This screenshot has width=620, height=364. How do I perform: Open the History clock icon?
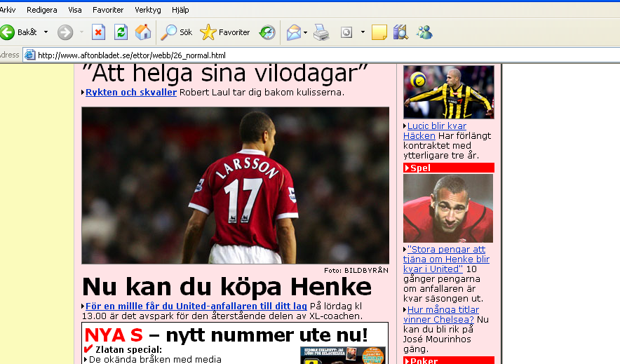click(267, 32)
